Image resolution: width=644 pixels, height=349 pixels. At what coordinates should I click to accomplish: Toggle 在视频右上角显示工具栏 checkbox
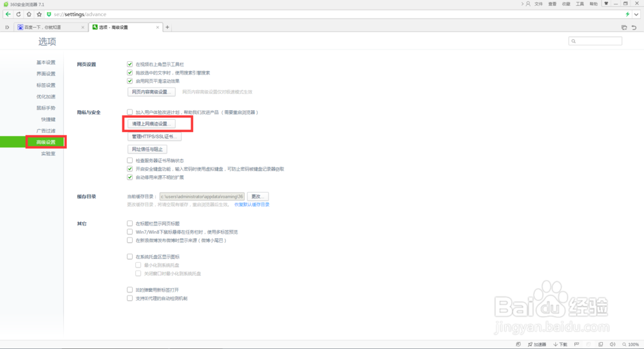pos(130,64)
